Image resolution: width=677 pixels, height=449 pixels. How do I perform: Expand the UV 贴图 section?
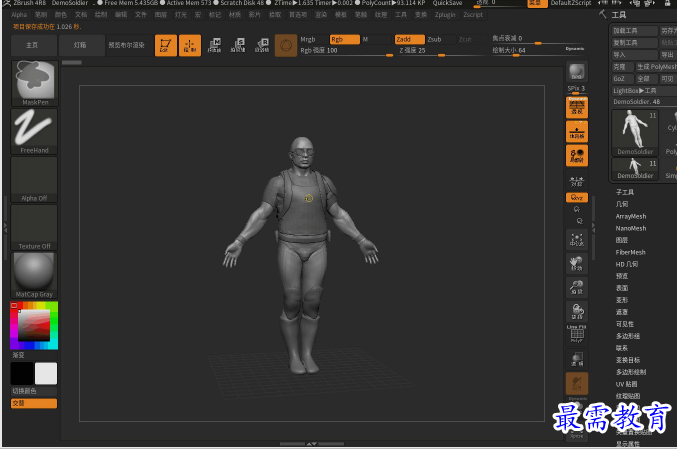[626, 384]
